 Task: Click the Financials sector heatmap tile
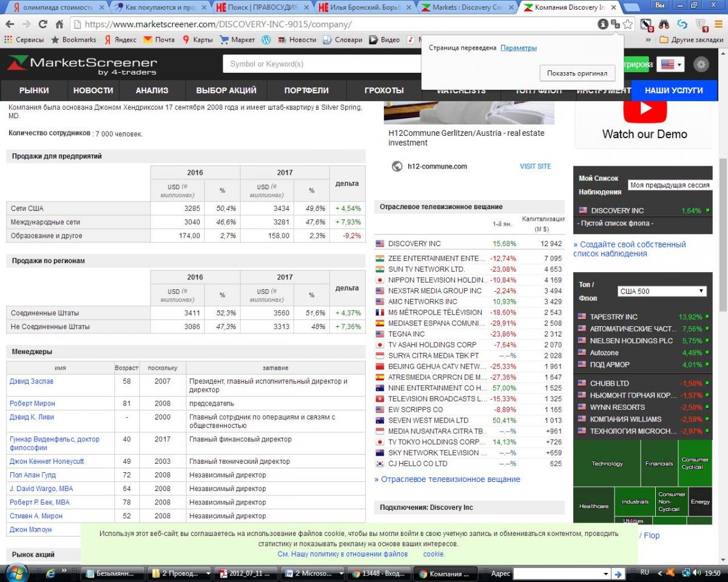click(659, 463)
